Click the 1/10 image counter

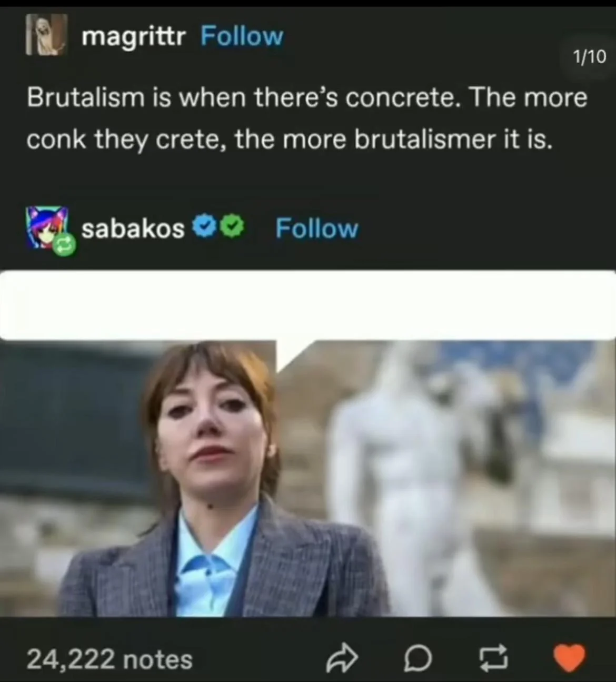pos(589,56)
